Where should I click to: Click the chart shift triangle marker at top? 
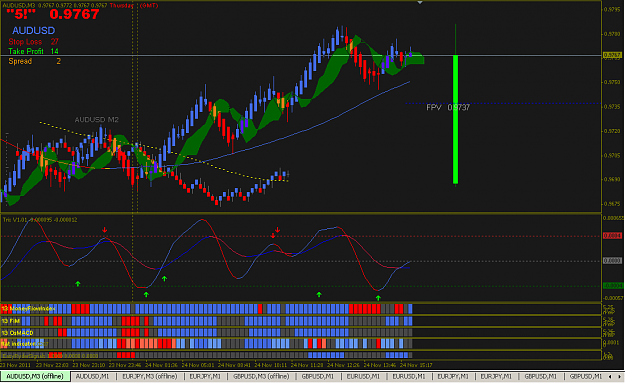(x=420, y=2)
